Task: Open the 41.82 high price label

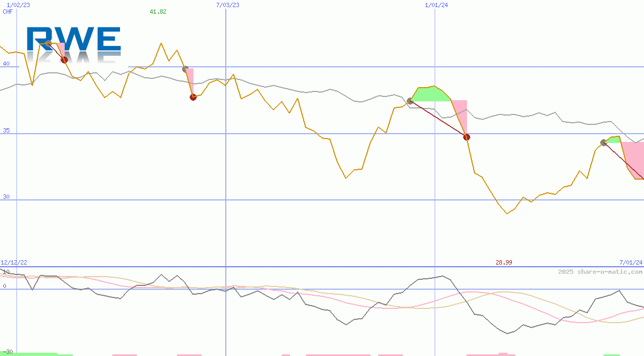Action: (157, 13)
